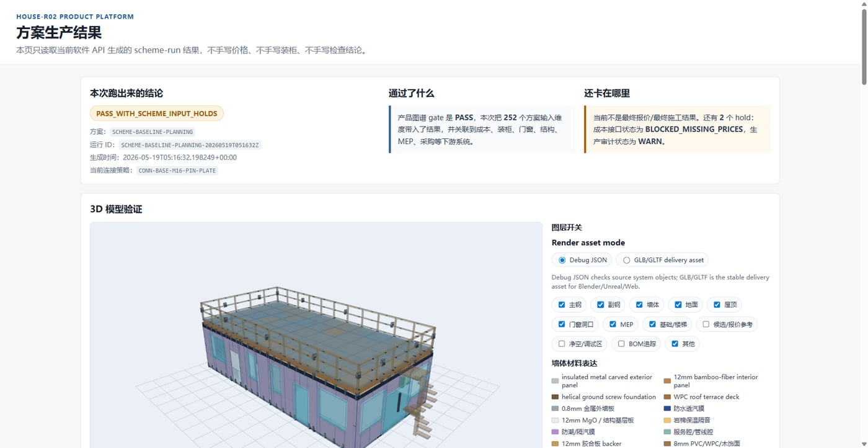This screenshot has width=868, height=448.
Task: Click the CONN-BASE-M16-PIN-PLATE connection strategy code
Action: [x=177, y=171]
